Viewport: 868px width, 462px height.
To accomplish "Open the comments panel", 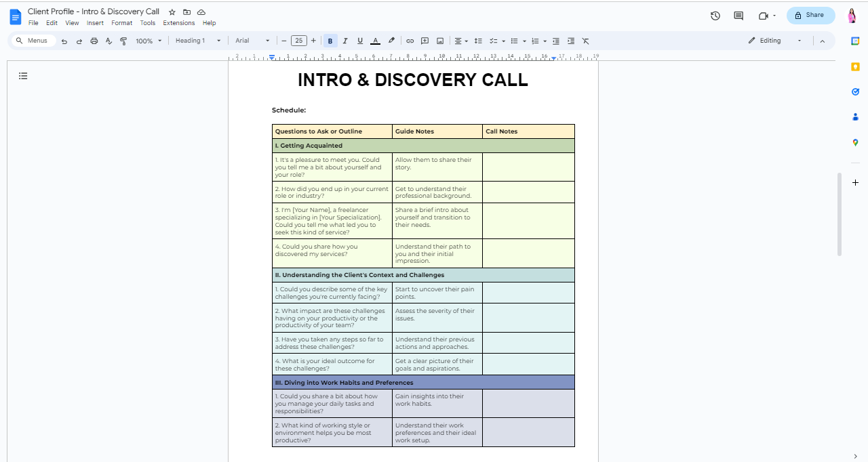I will click(x=738, y=16).
